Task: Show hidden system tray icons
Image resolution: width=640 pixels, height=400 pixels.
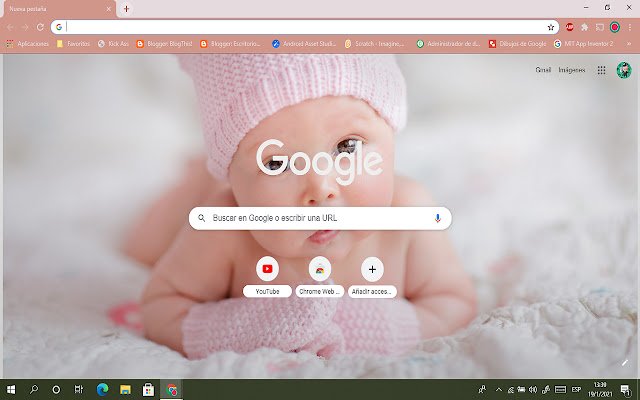Action: tap(498, 390)
